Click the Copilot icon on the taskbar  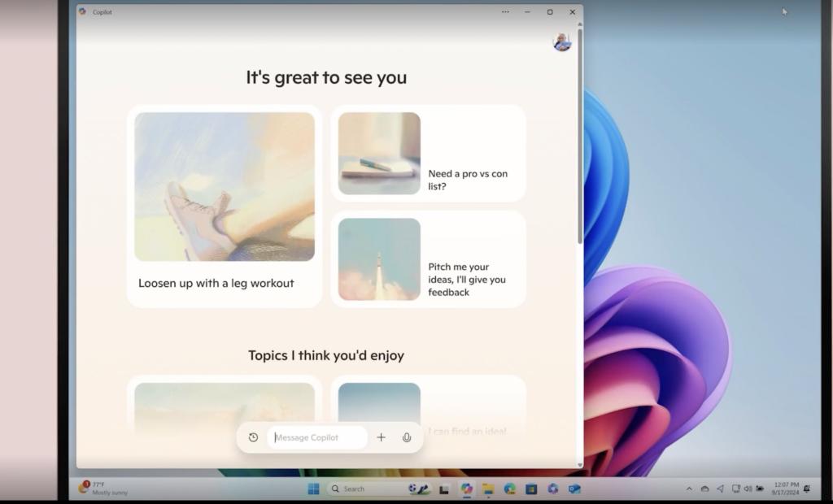[x=467, y=489]
